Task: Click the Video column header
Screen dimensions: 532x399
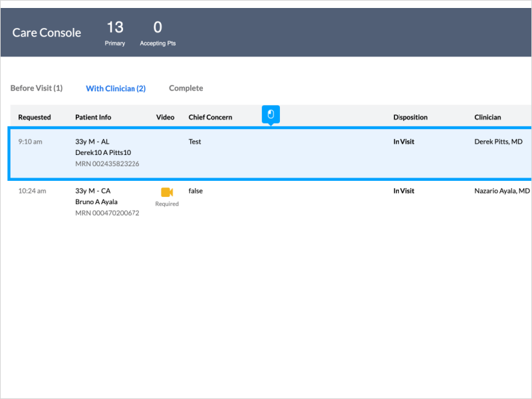Action: [x=165, y=117]
